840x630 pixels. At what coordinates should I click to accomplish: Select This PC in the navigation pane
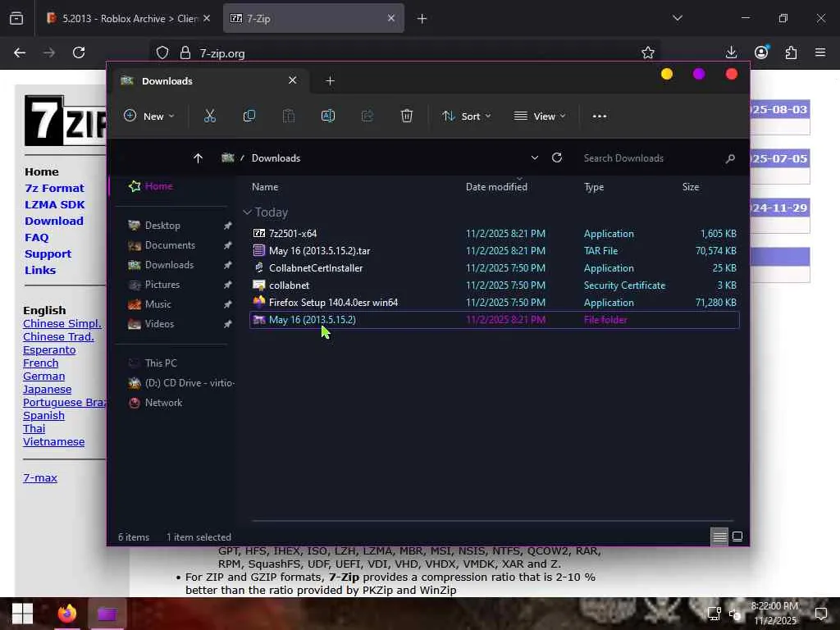click(160, 363)
